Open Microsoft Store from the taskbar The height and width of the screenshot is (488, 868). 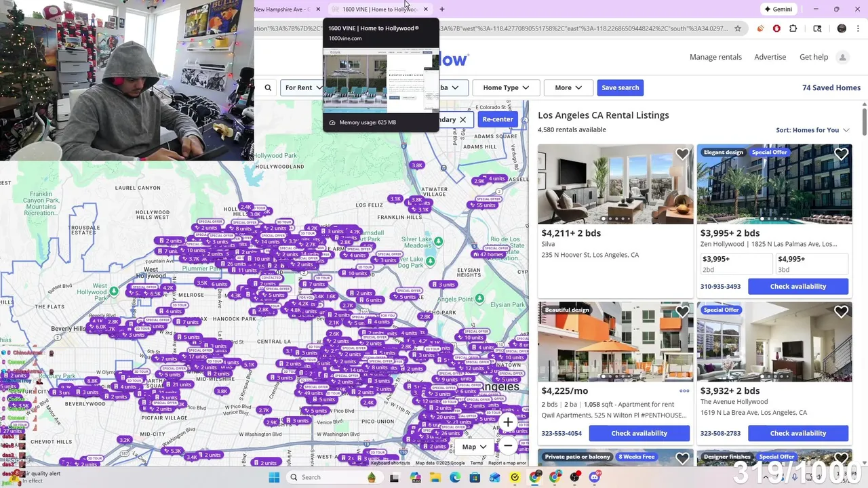[x=475, y=478]
